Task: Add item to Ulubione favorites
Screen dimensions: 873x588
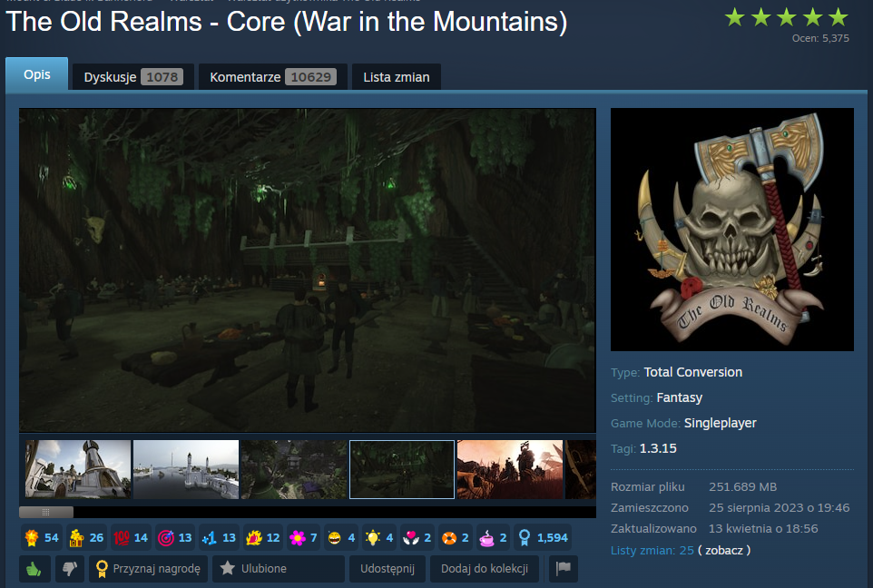Action: tap(279, 569)
